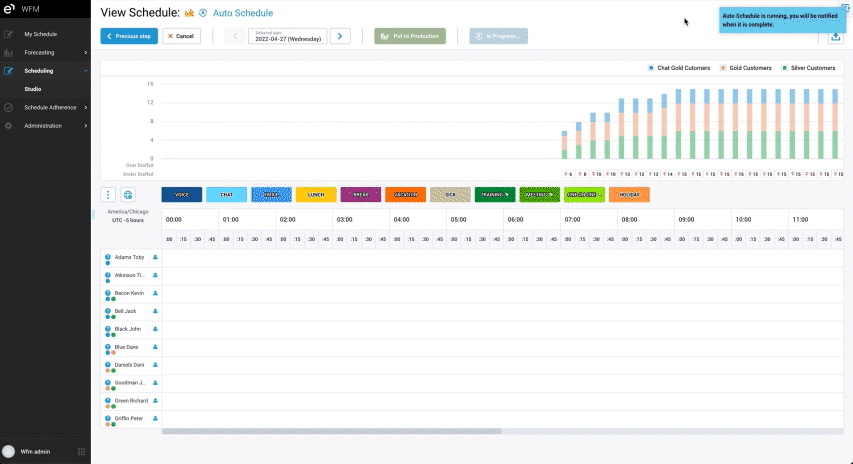Click the Schedule Adherence checkmark icon
This screenshot has height=464, width=853.
9,107
